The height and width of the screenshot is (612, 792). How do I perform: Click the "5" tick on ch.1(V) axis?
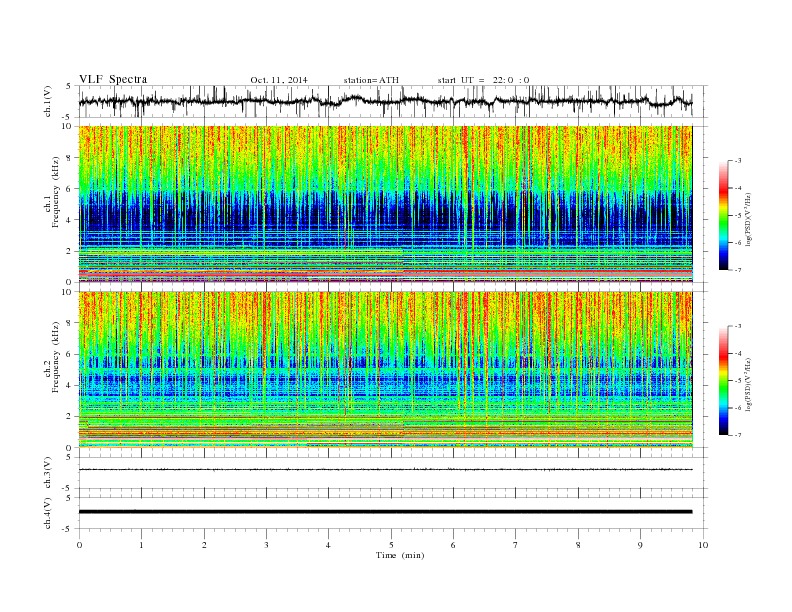tap(69, 86)
